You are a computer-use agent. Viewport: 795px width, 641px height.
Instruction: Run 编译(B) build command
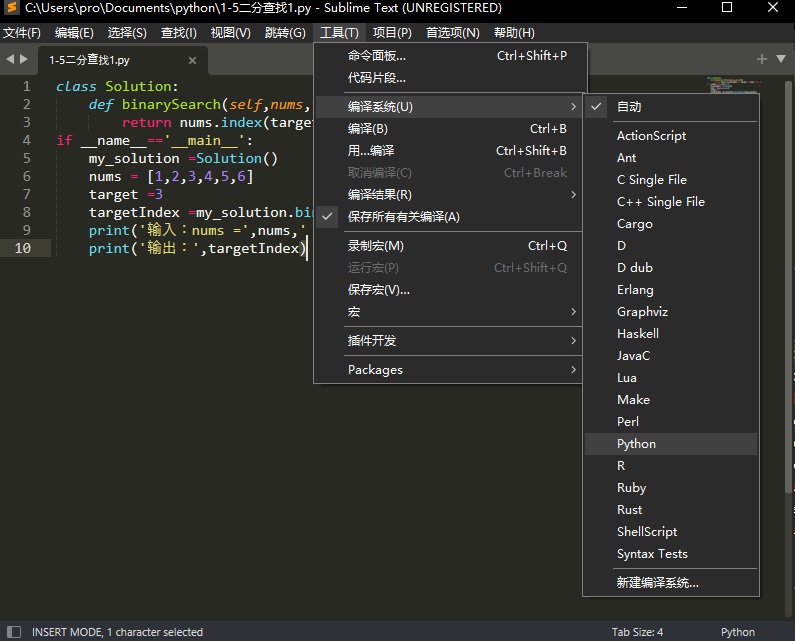[x=449, y=129]
